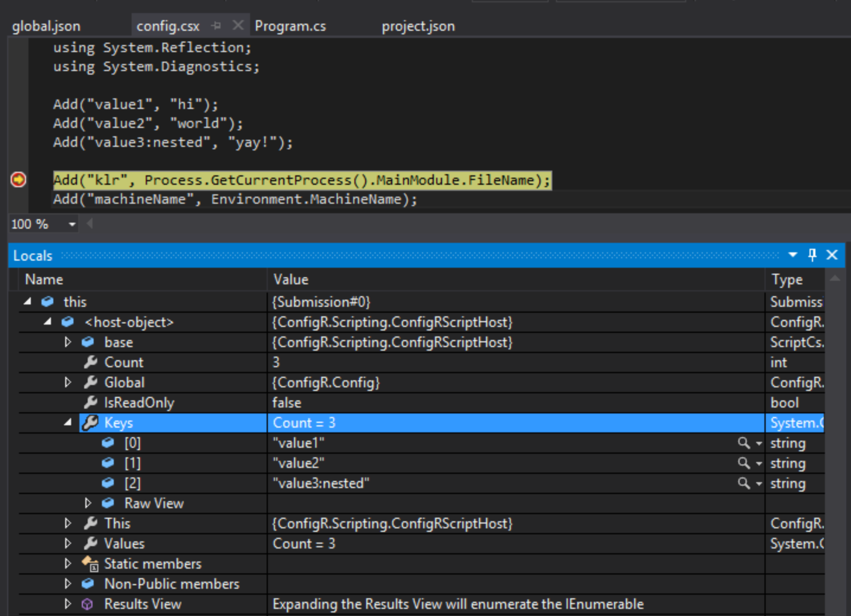Open the Locals window options dropdown arrow

(x=793, y=255)
